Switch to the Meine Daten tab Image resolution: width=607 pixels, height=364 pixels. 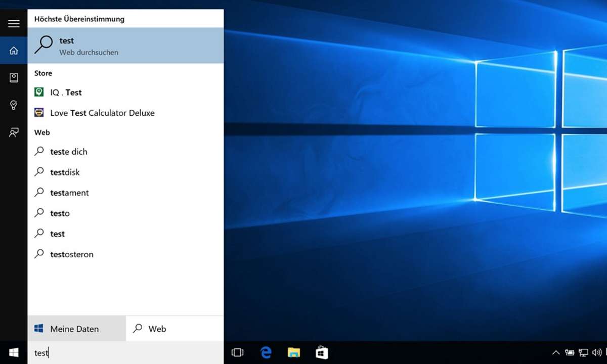[76, 329]
